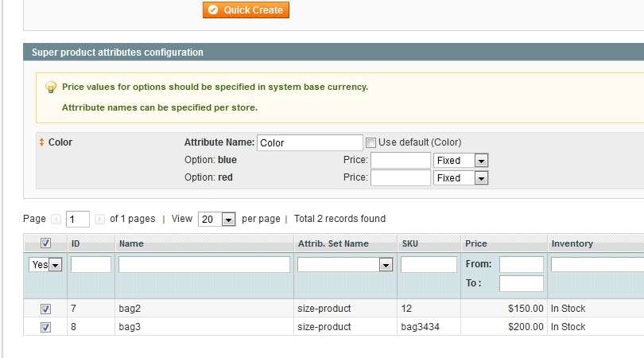The height and width of the screenshot is (358, 644).
Task: Sort grid by Price column header
Action: (x=476, y=243)
